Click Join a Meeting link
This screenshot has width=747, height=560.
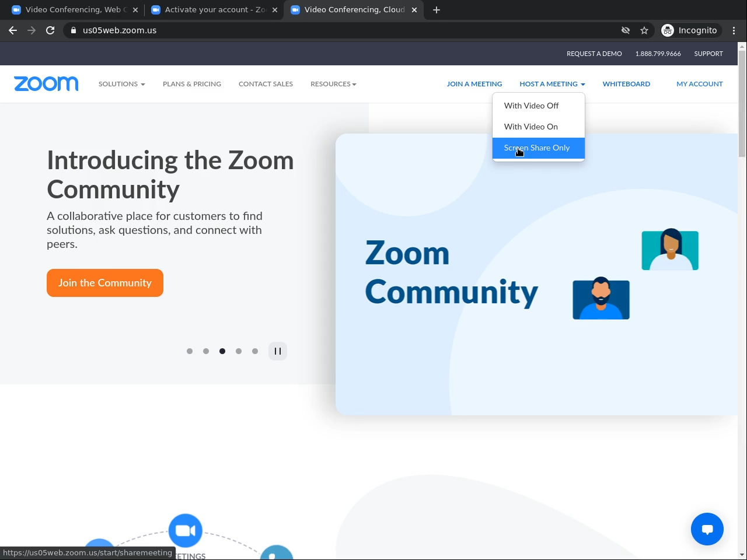474,84
